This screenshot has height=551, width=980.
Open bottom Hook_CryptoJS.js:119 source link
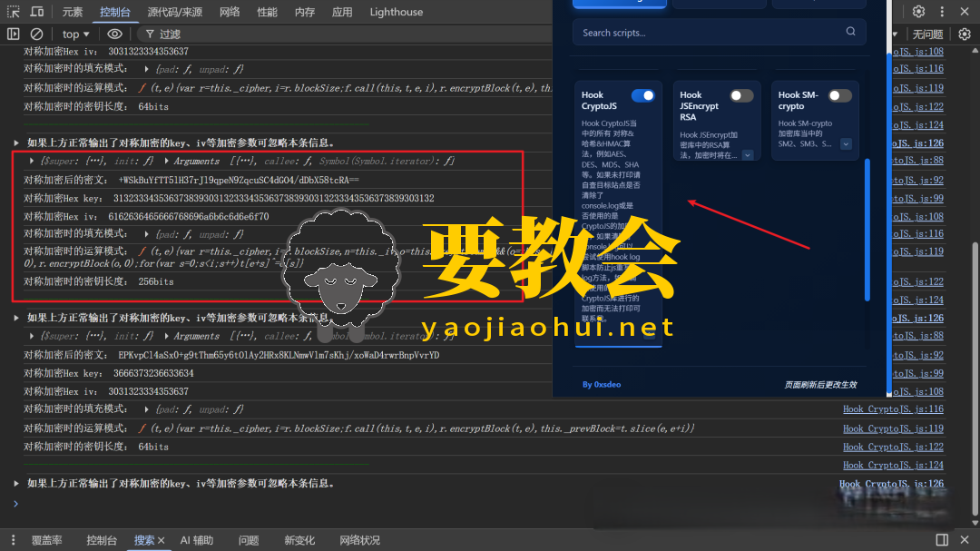click(x=893, y=429)
